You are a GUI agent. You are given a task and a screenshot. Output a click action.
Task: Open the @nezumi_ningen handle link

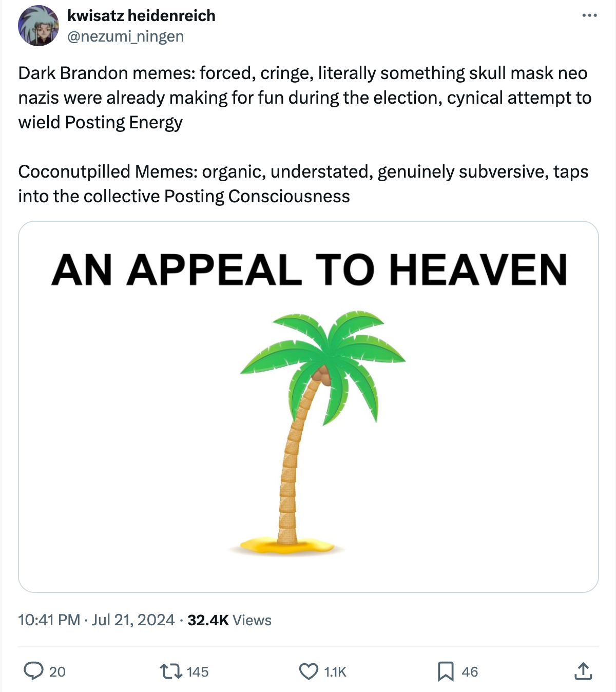pos(125,36)
